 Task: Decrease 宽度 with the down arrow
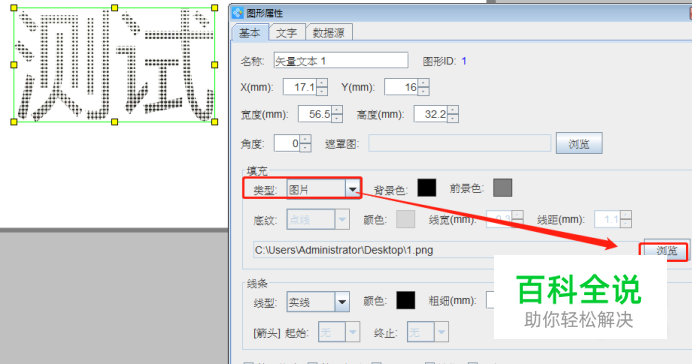pos(337,118)
